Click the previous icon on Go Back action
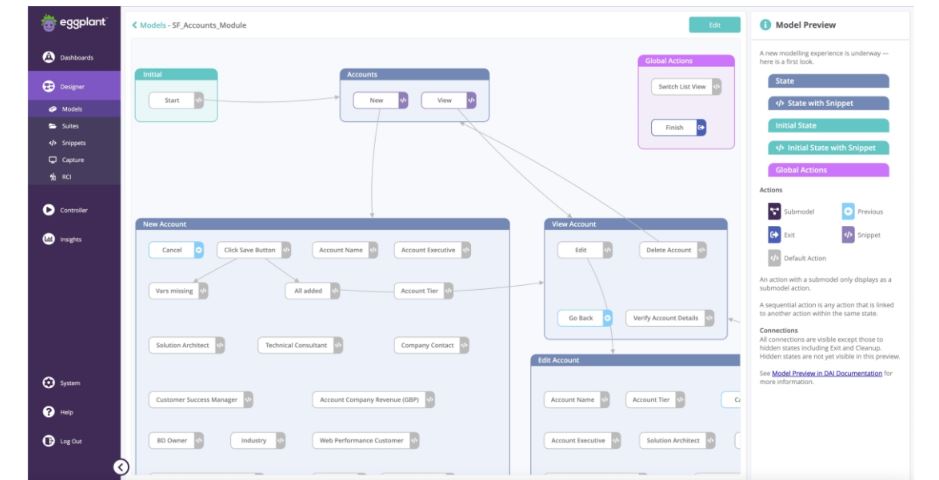Screen dimensions: 939x480 point(607,318)
